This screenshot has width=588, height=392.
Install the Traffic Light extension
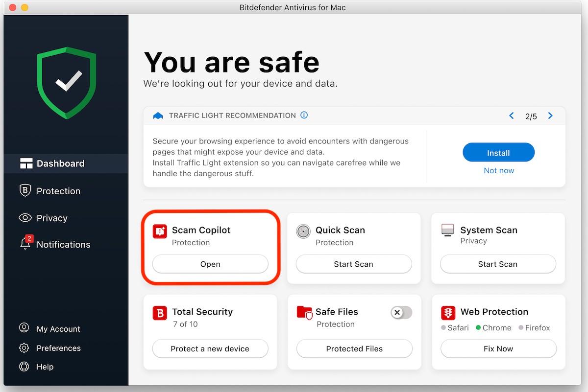(498, 152)
